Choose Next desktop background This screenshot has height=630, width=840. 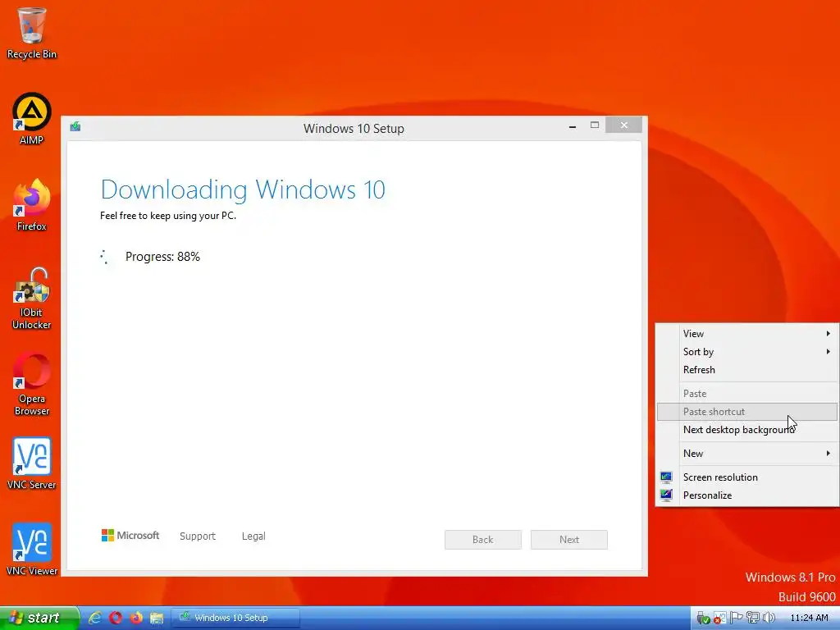pos(747,430)
